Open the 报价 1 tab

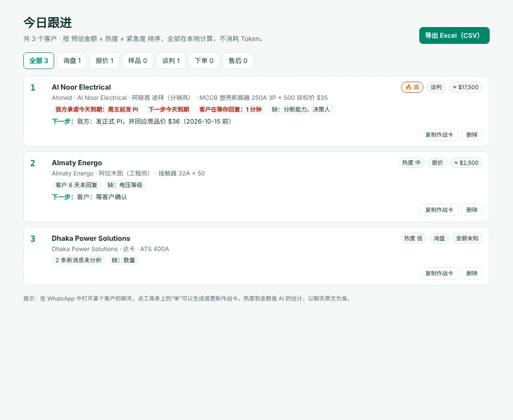click(x=104, y=61)
